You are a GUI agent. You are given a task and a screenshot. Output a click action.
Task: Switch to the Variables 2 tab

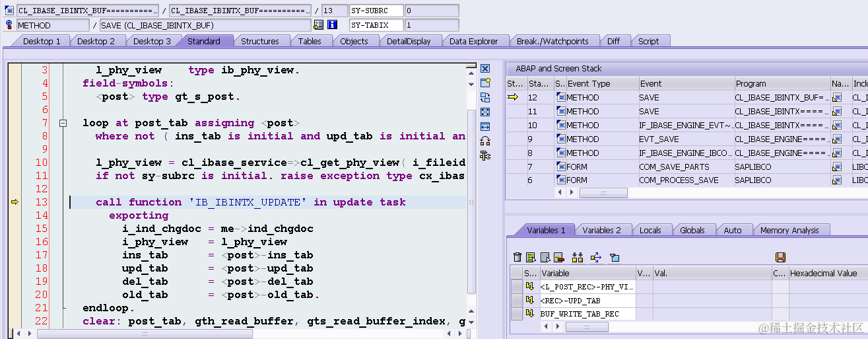pyautogui.click(x=601, y=230)
